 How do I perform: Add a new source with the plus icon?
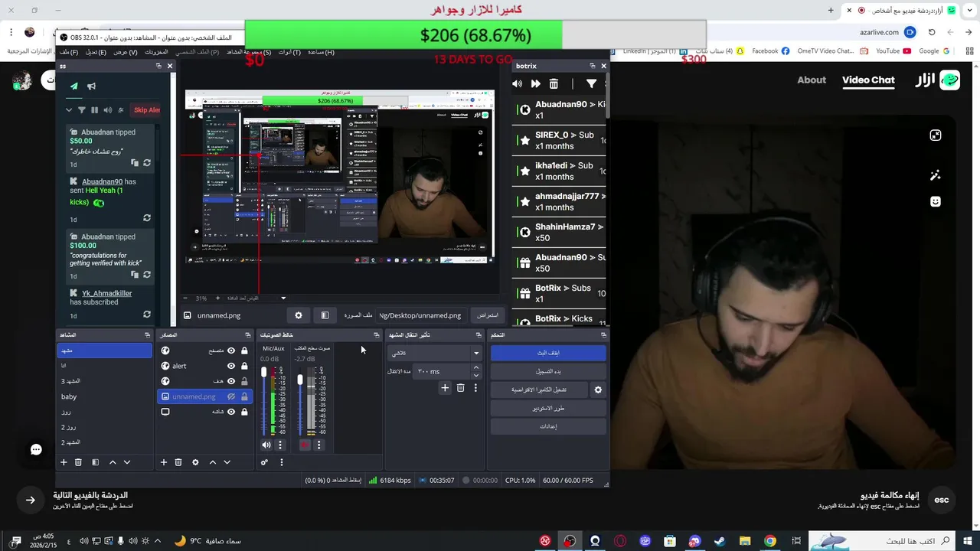(163, 462)
